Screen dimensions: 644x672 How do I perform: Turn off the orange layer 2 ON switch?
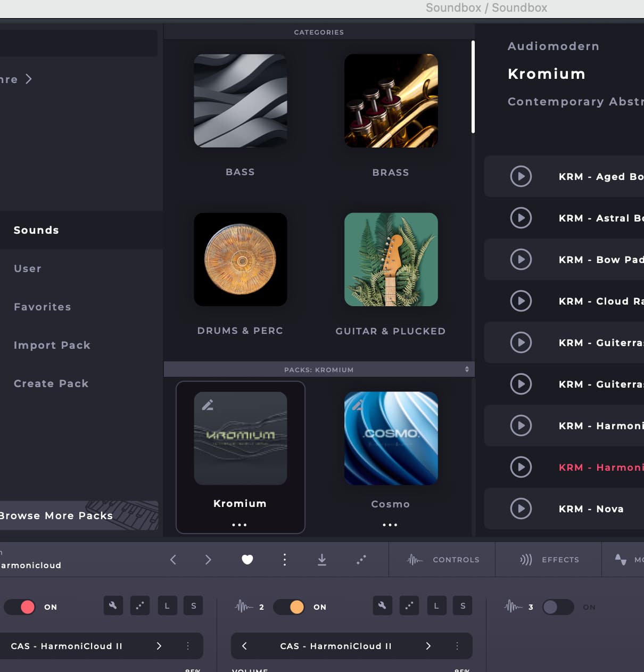pyautogui.click(x=289, y=607)
